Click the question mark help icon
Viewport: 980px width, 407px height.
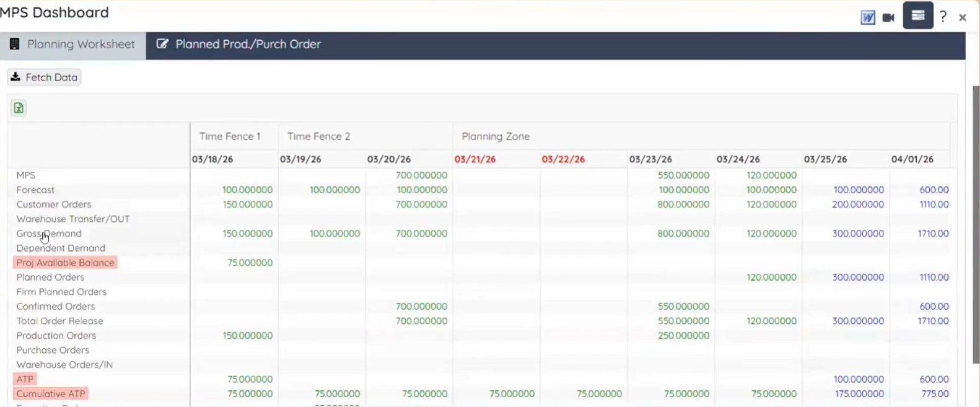pos(943,17)
